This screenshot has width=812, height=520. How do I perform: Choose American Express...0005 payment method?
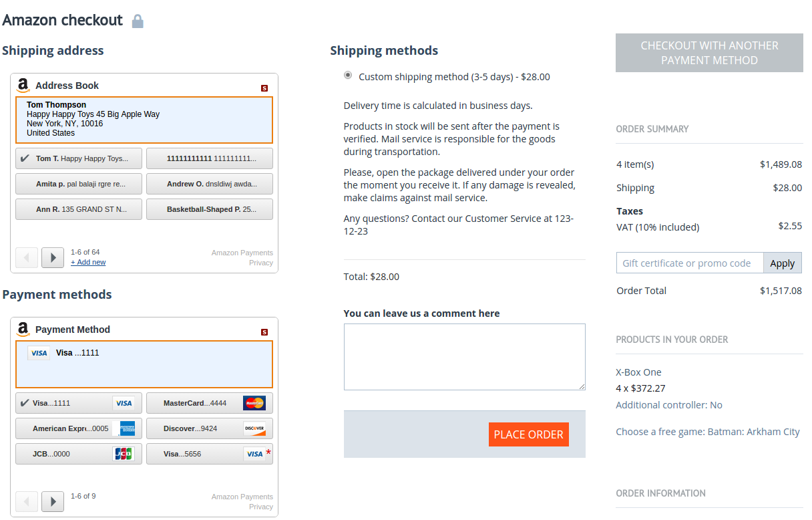coord(79,428)
